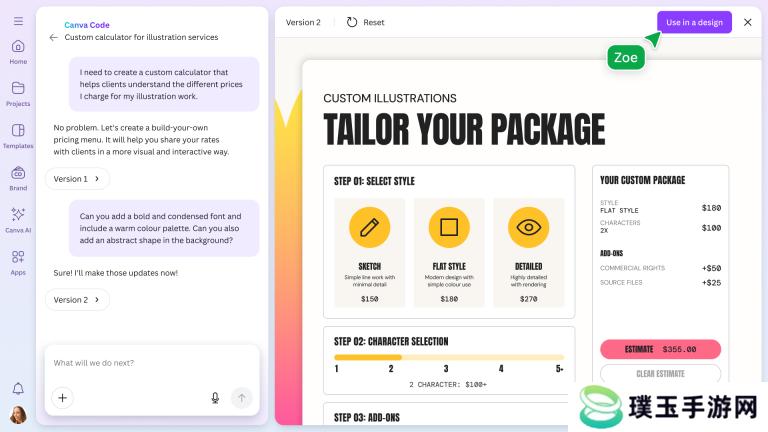This screenshot has height=432, width=768.
Task: Send prompt with up arrow button
Action: point(241,398)
